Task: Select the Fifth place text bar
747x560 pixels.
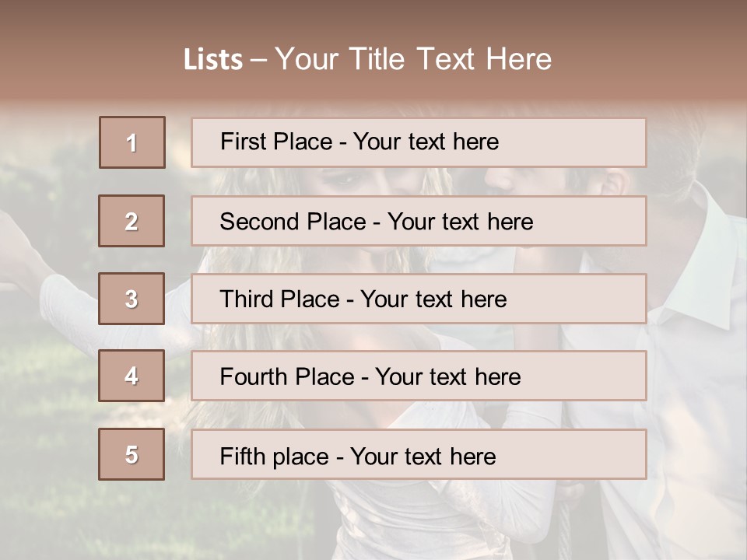Action: 419,455
